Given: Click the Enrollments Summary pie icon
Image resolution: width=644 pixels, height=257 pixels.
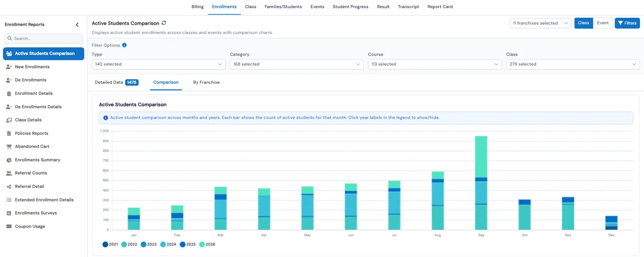Looking at the screenshot, I should point(9,160).
